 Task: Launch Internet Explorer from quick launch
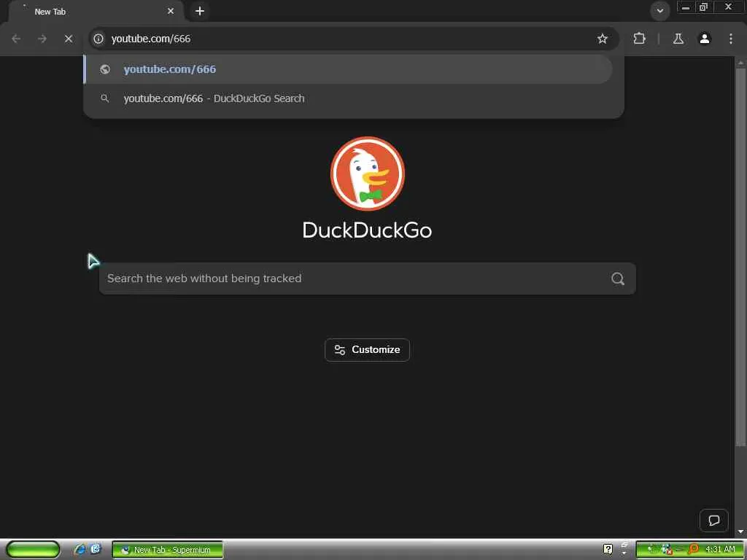(x=80, y=550)
